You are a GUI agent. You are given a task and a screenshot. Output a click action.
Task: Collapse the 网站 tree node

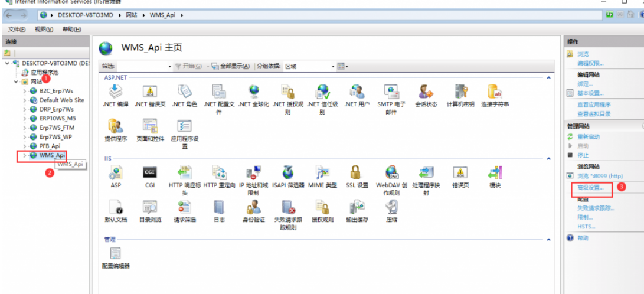point(16,81)
